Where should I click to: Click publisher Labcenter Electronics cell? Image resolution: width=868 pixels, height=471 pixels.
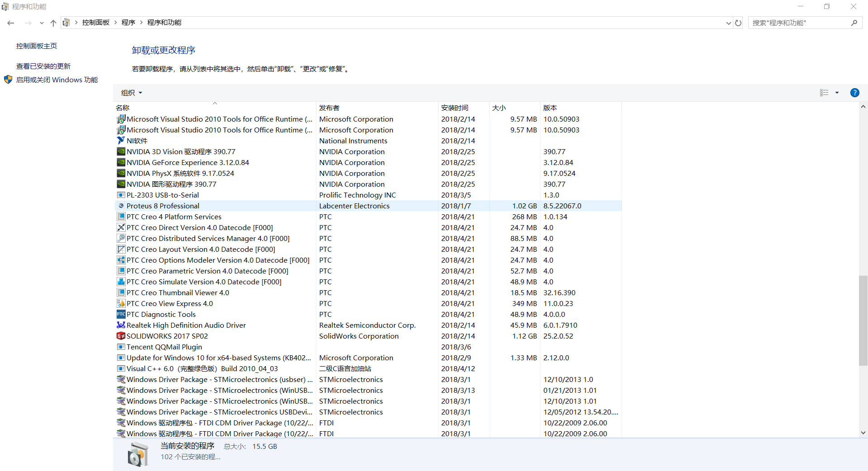[x=354, y=206]
